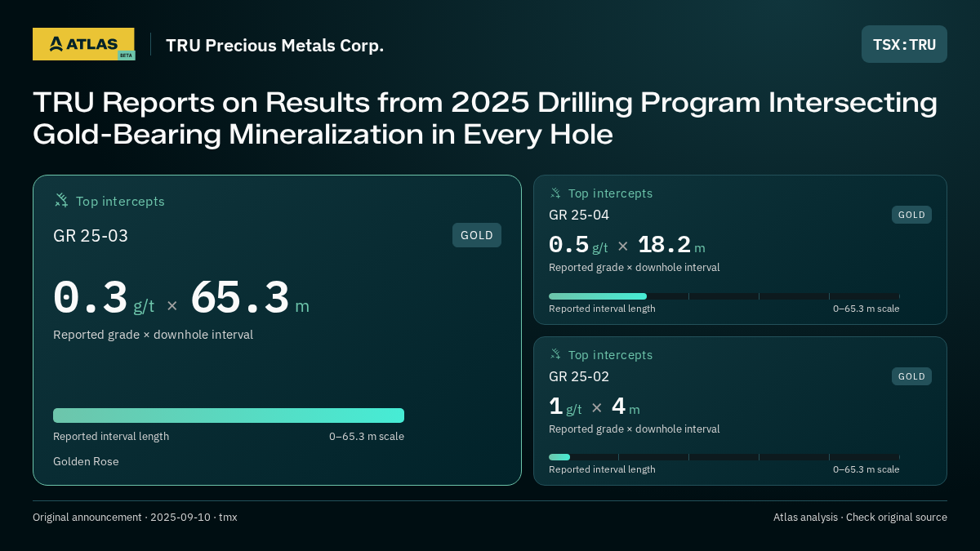
Task: Click 'Reported grade × downhole interval' in GR 25-04 card
Action: point(635,268)
